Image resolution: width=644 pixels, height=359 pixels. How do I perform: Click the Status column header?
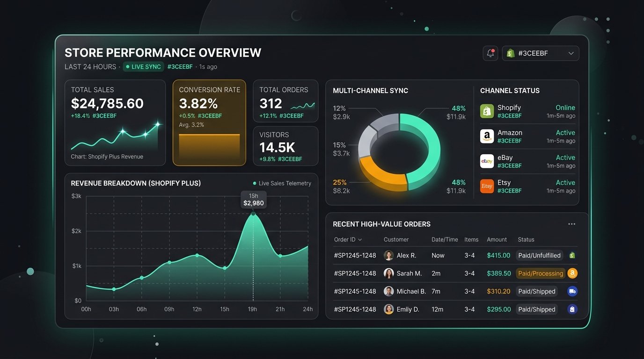[526, 239]
